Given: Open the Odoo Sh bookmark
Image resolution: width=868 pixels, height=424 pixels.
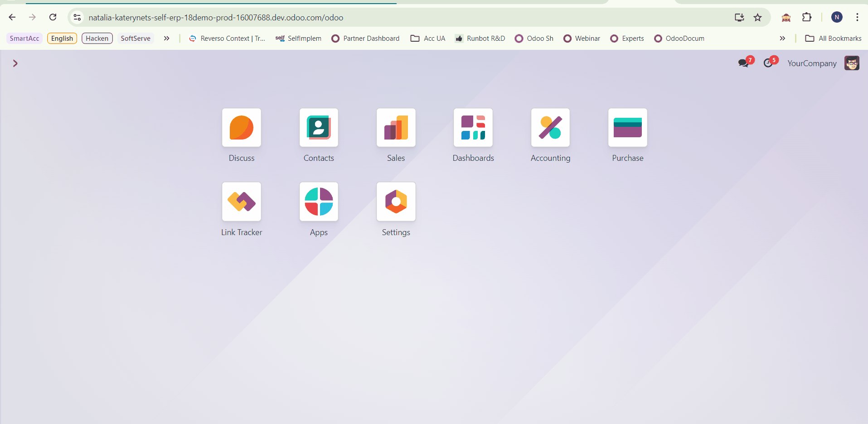Looking at the screenshot, I should pos(534,39).
